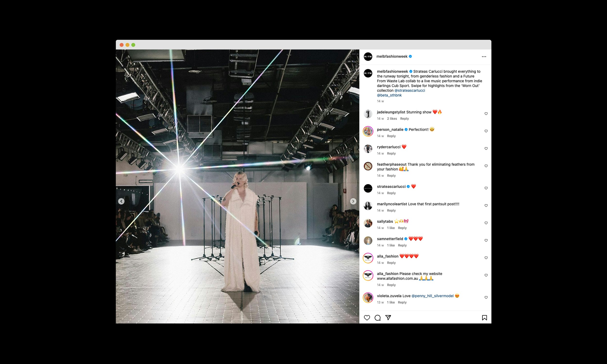The height and width of the screenshot is (364, 607).
Task: Open melbfashionweek header profile avatar
Action: coord(368,56)
